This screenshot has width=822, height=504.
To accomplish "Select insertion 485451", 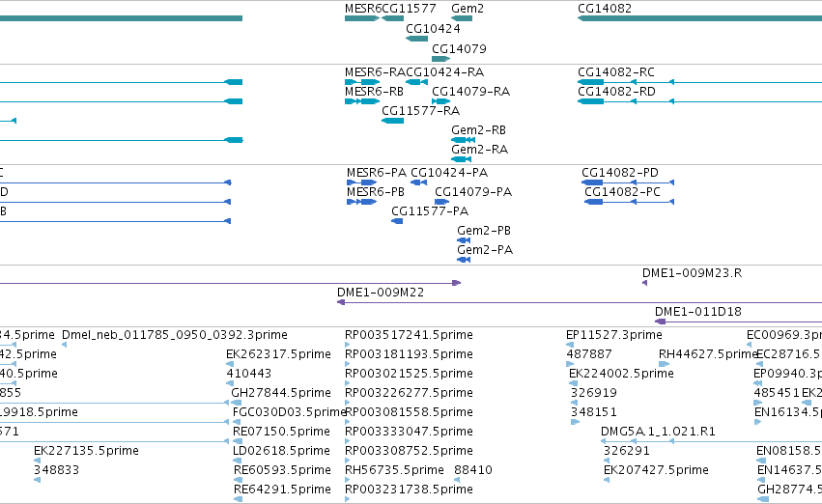I will click(x=777, y=393).
